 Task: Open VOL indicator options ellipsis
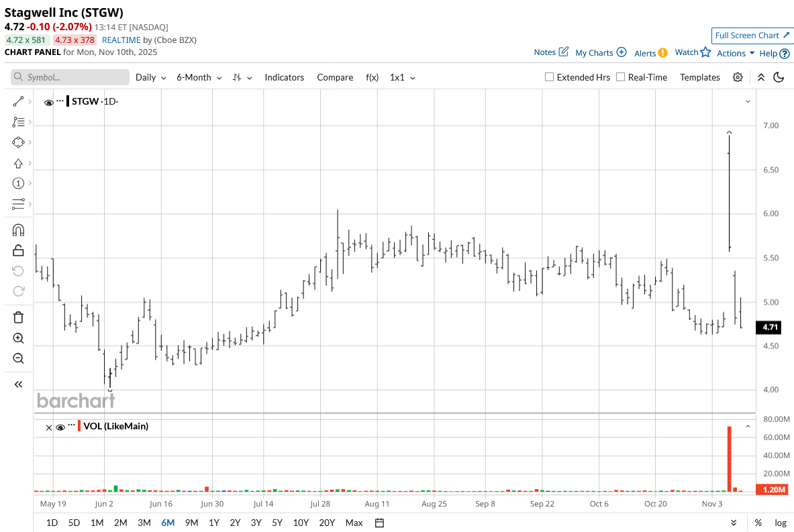(x=71, y=426)
